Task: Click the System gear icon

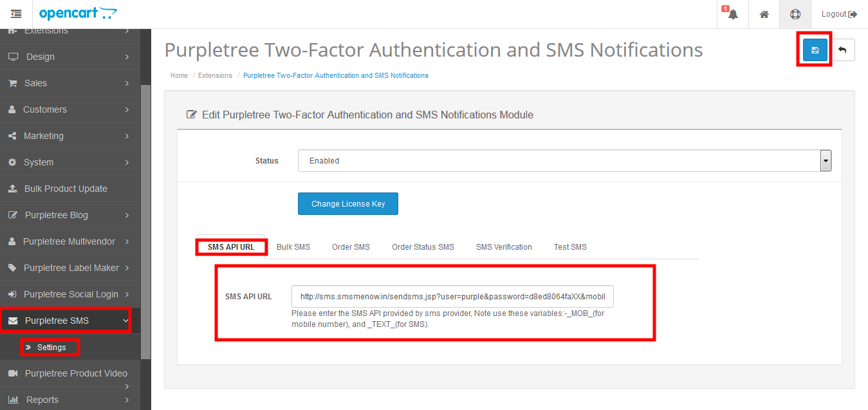Action: pos(12,162)
